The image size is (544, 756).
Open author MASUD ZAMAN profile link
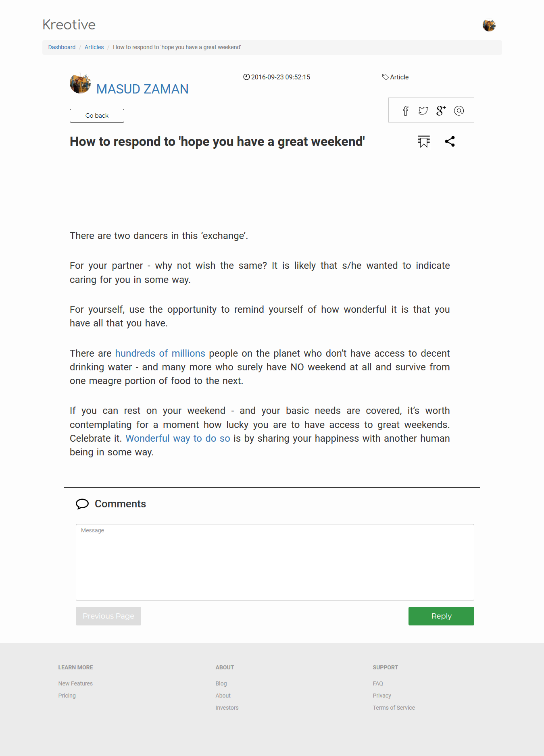(x=142, y=89)
